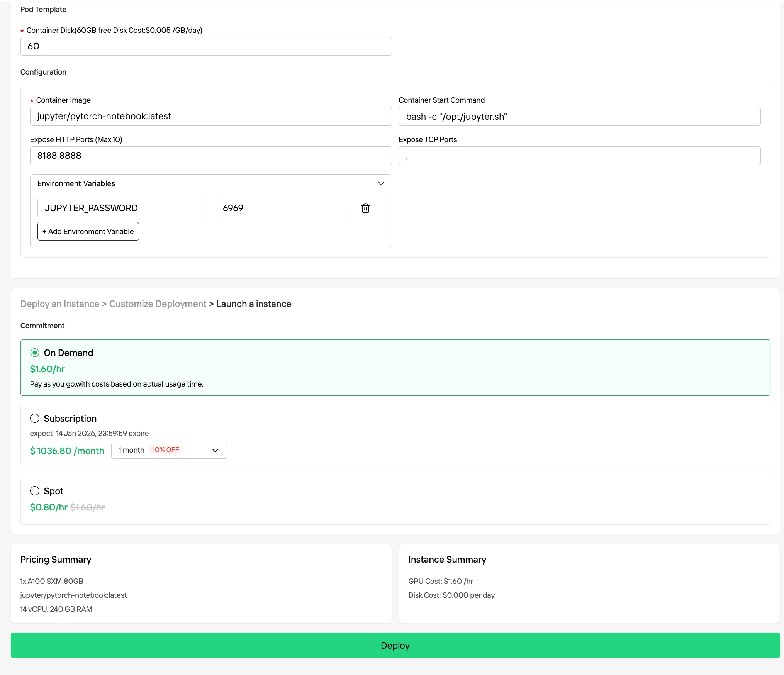Click the Disk Cost: $0.000 per day text
The width and height of the screenshot is (784, 675).
point(451,595)
